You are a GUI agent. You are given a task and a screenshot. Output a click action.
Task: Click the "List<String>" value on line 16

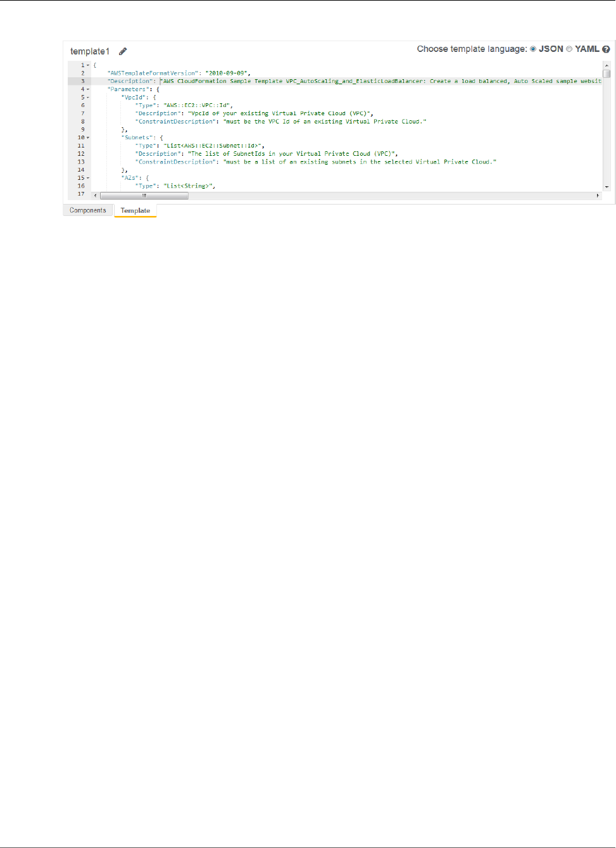189,186
